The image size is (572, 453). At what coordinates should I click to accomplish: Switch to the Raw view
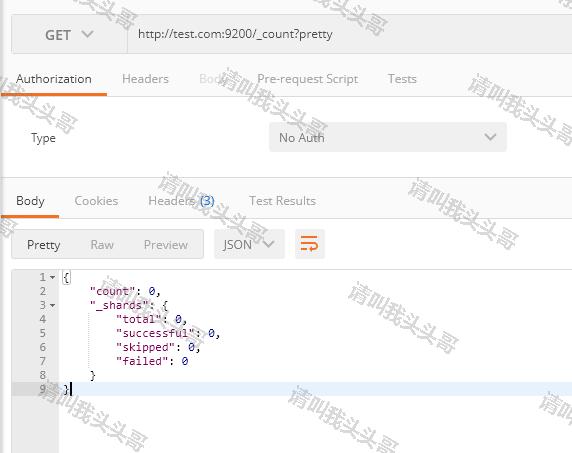[102, 244]
